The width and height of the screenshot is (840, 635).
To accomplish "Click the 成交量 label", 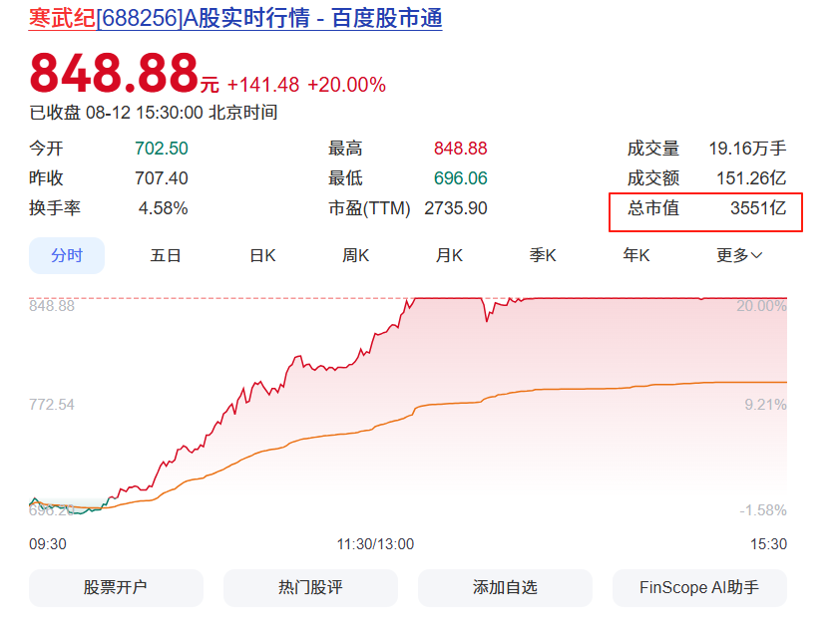I will [653, 149].
